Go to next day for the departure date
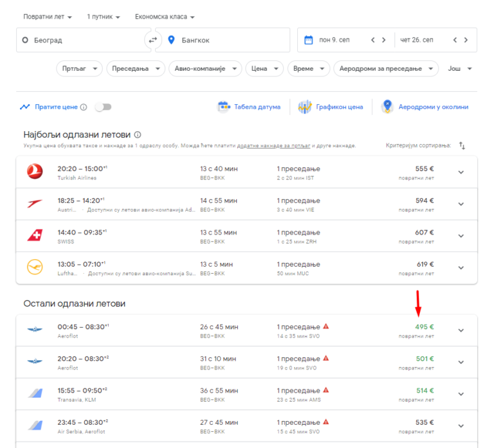 click(384, 40)
